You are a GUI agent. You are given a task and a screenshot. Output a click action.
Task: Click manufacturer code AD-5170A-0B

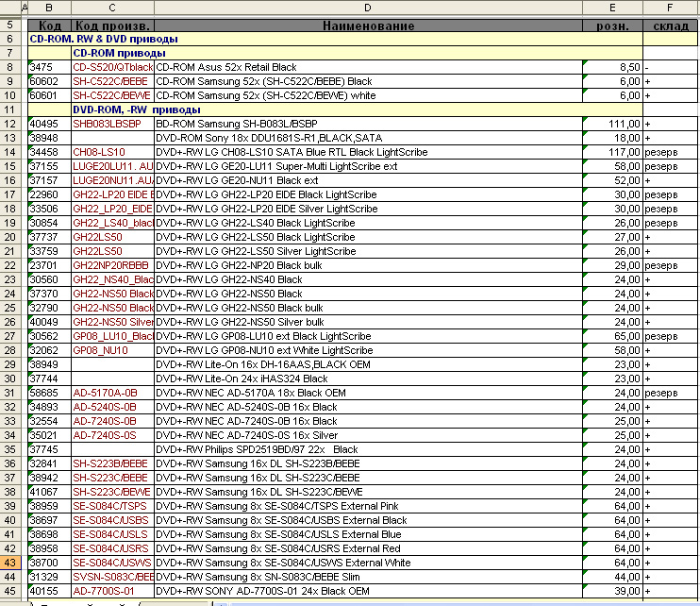tap(113, 393)
